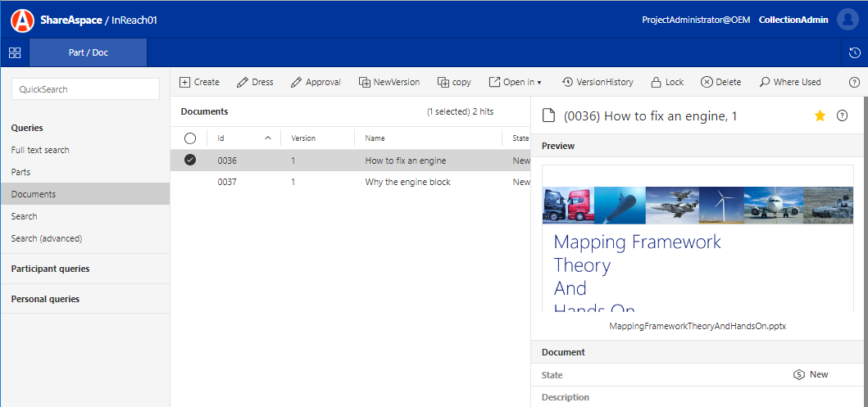The width and height of the screenshot is (868, 407).
Task: Sort by the Id column arrow
Action: click(268, 138)
